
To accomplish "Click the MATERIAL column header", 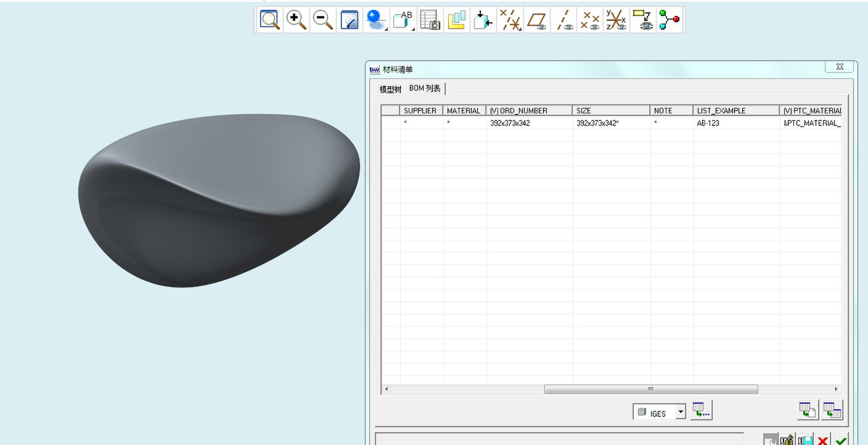I will pyautogui.click(x=464, y=111).
